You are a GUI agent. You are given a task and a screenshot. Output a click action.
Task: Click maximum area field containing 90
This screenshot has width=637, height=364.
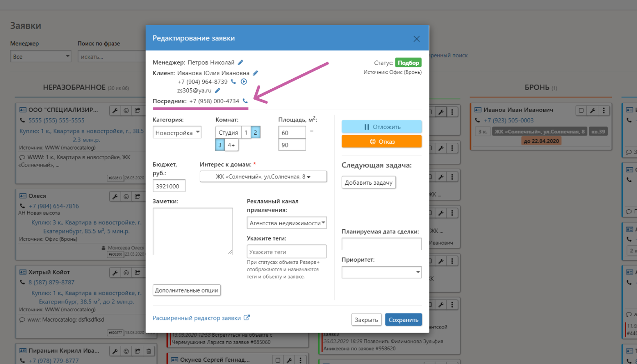[x=292, y=145]
